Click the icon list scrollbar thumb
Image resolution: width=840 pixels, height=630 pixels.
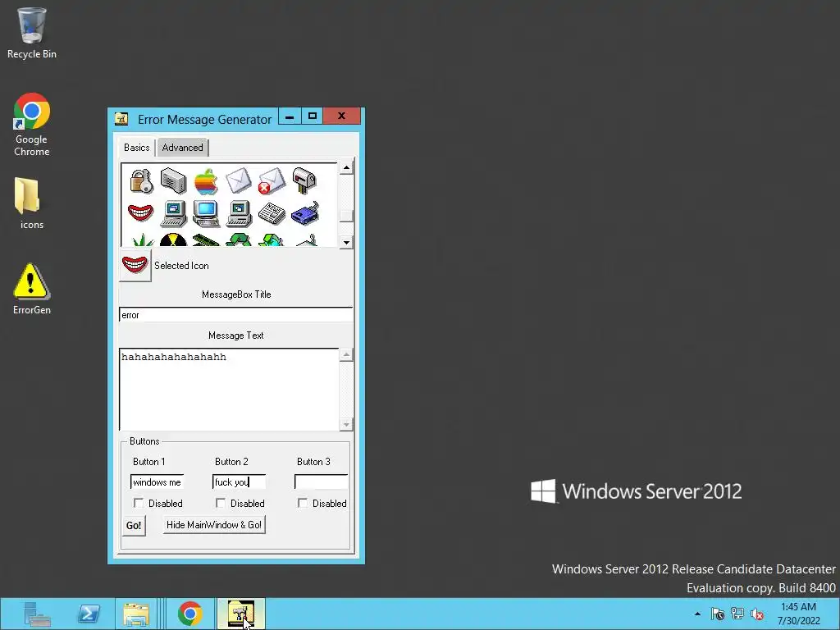coord(346,215)
